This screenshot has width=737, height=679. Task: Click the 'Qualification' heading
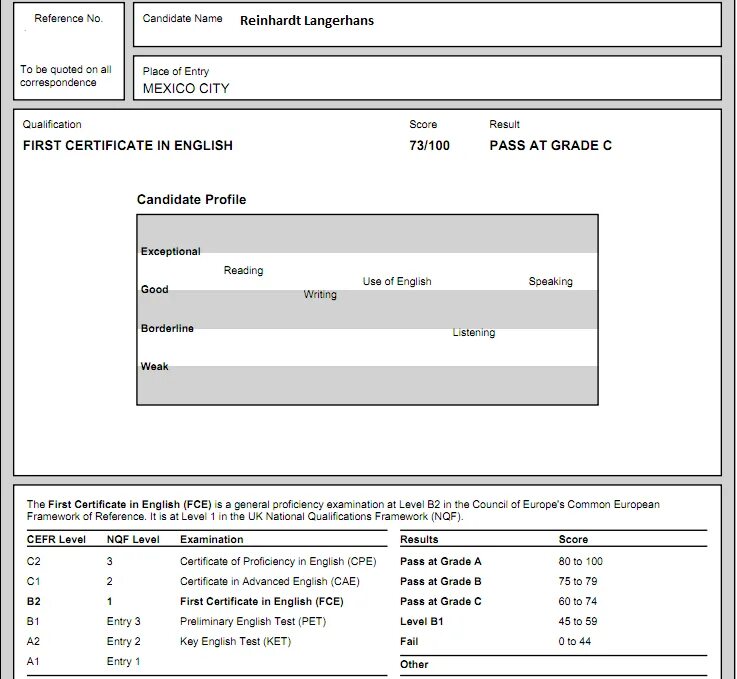click(x=52, y=125)
